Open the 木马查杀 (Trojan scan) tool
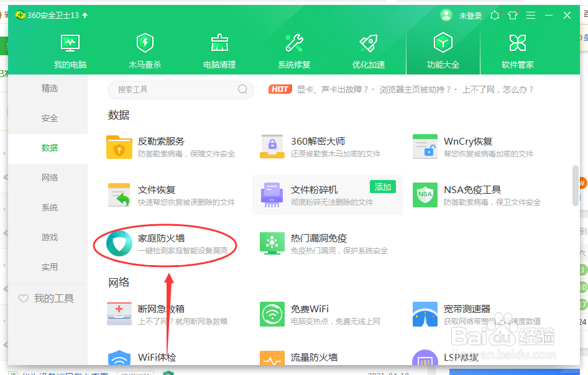588x375 pixels. coord(145,48)
